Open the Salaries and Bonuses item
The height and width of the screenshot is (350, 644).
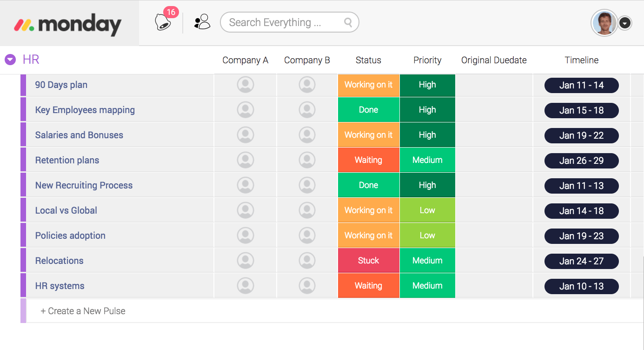pos(79,135)
